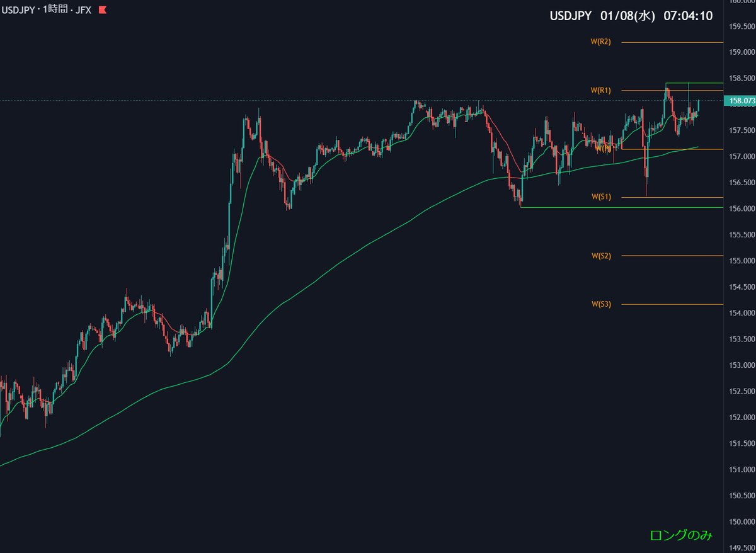The image size is (756, 553).
Task: Select the W(R2) pivot label
Action: (600, 42)
